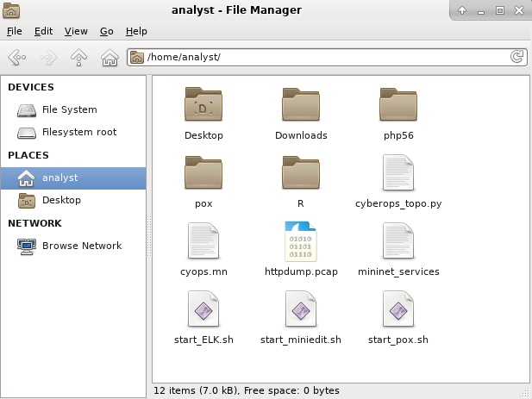Select the start_pox.sh script icon
This screenshot has width=532, height=399.
coord(398,309)
